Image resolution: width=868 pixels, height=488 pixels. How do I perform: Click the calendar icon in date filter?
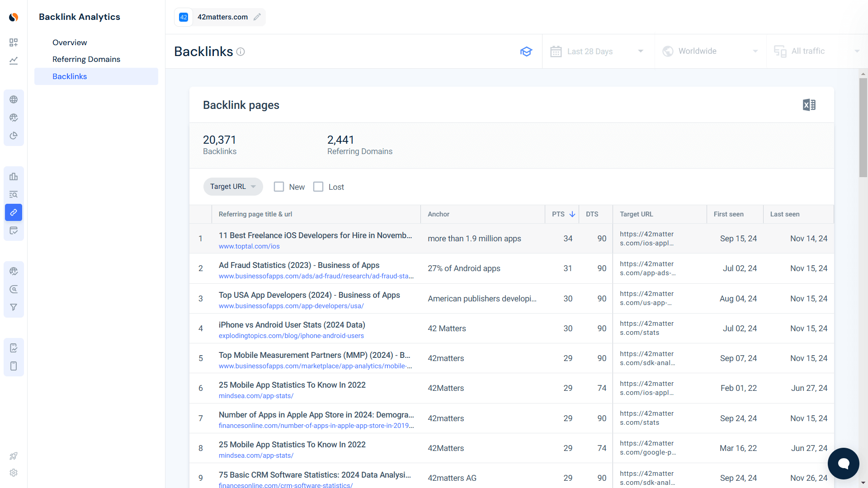click(556, 52)
